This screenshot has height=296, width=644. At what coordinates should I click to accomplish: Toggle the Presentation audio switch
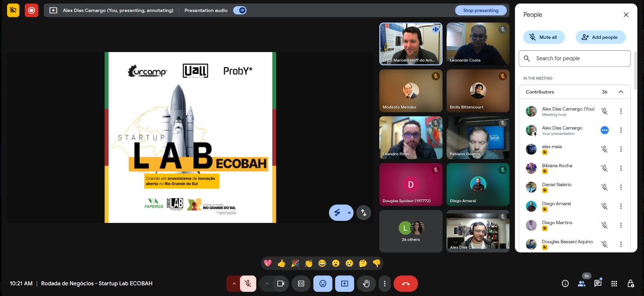point(240,10)
